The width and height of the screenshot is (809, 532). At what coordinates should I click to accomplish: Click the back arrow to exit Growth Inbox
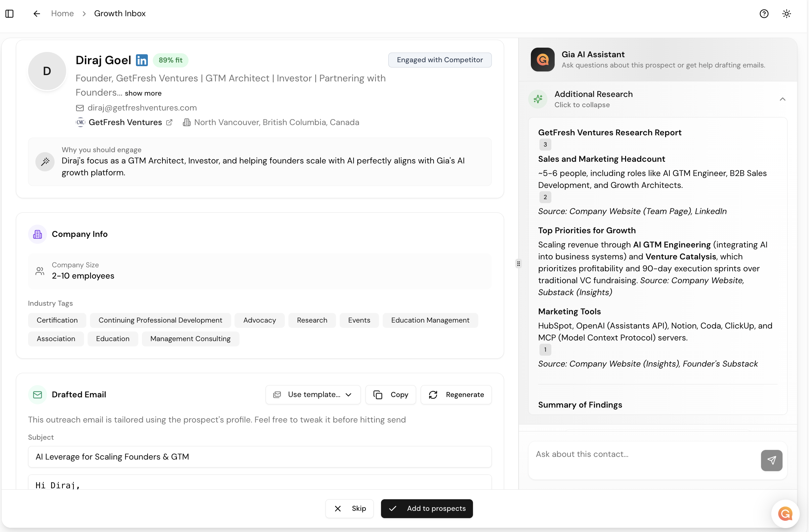tap(36, 14)
